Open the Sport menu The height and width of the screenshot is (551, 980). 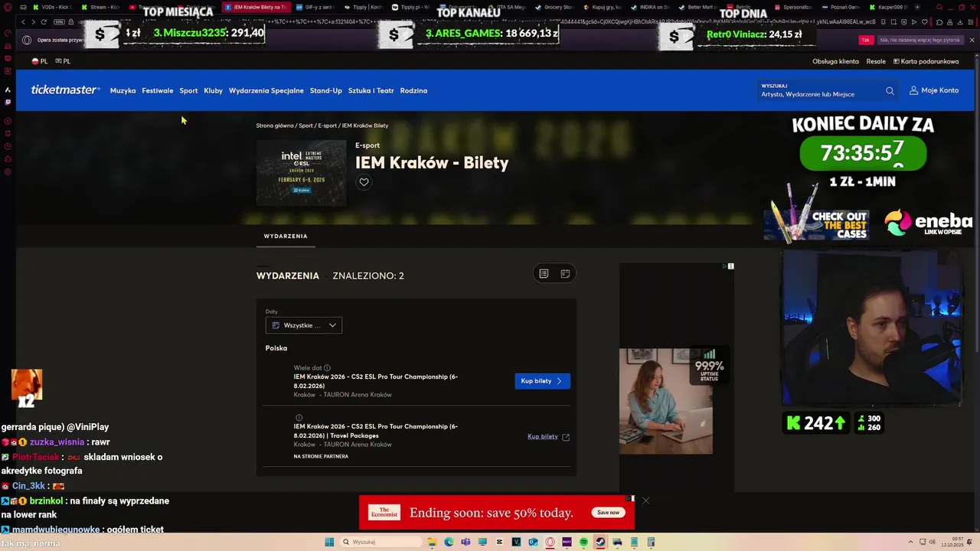(188, 90)
